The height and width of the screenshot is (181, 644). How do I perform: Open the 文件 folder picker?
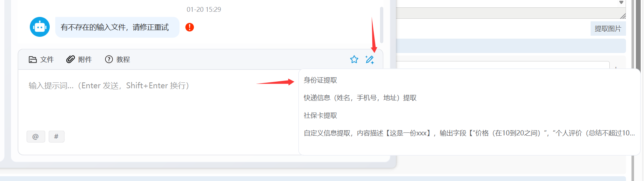pyautogui.click(x=41, y=60)
